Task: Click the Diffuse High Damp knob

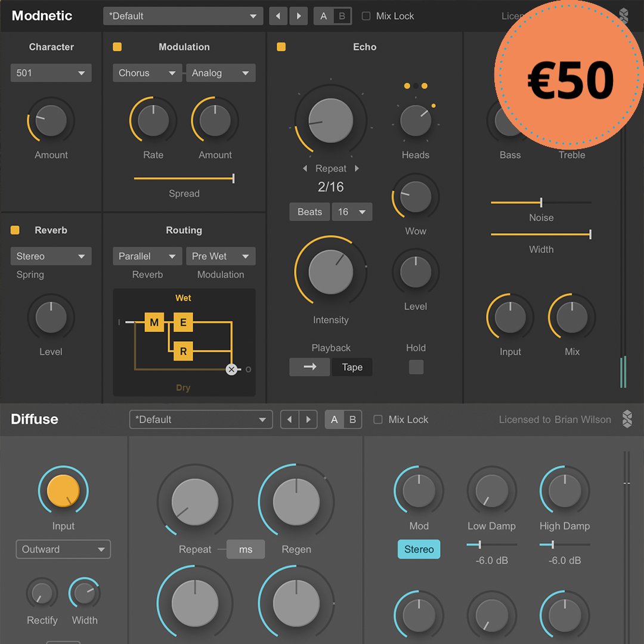Action: [x=565, y=490]
